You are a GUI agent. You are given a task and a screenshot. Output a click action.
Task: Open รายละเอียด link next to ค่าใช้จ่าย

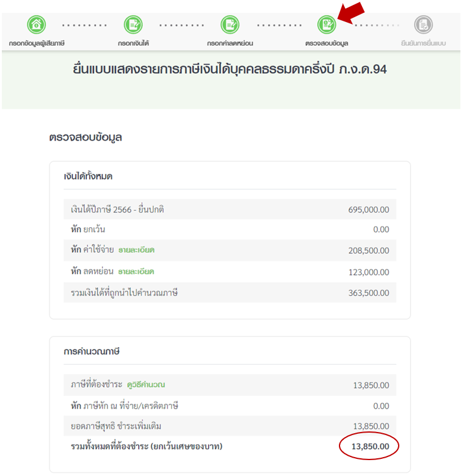(x=137, y=250)
